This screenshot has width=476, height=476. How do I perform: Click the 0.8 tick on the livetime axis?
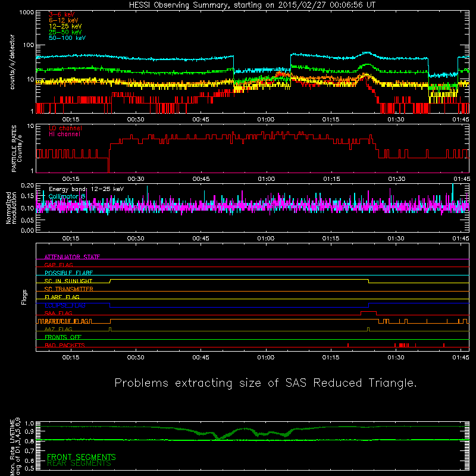pyautogui.click(x=29, y=441)
